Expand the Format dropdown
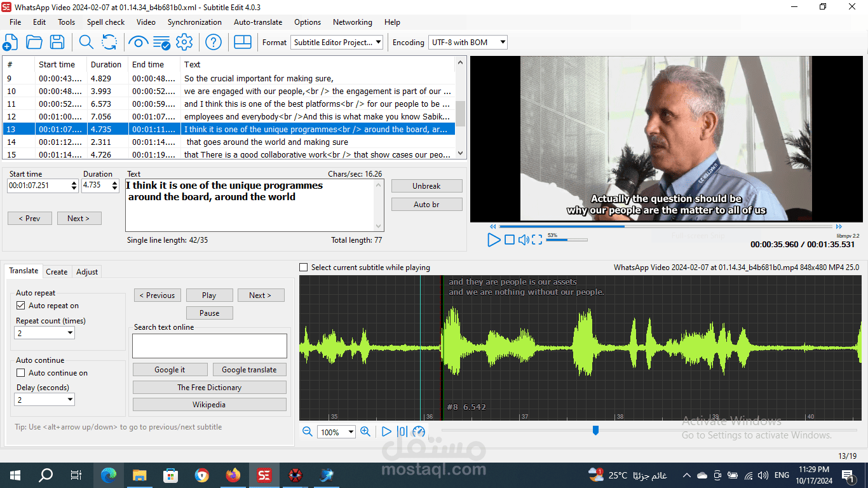This screenshot has width=868, height=488. (x=337, y=43)
